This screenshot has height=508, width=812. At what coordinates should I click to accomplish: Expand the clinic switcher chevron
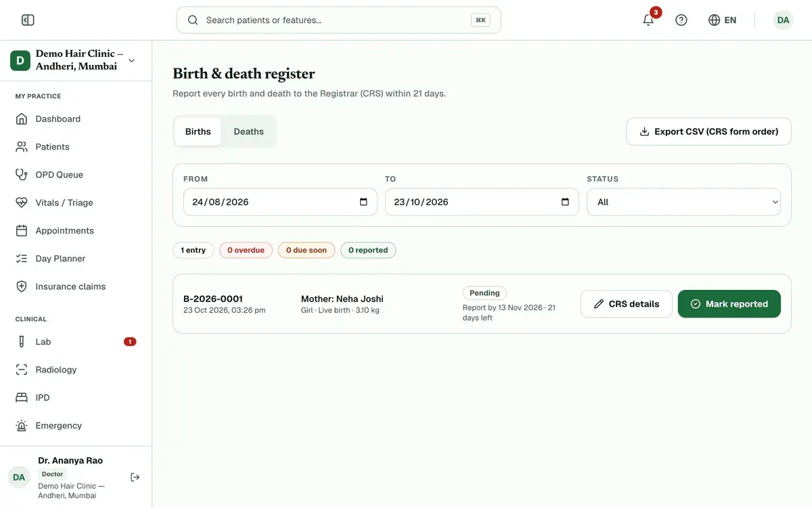click(x=131, y=60)
